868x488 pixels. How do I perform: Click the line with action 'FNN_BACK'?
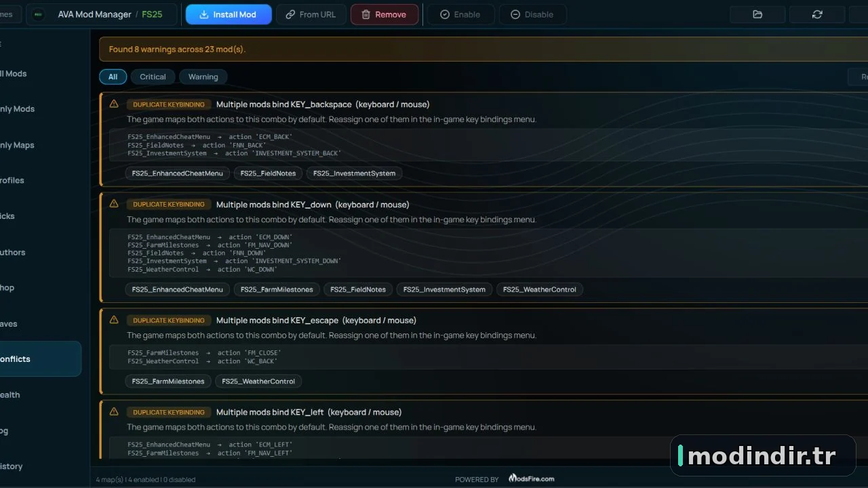(197, 145)
